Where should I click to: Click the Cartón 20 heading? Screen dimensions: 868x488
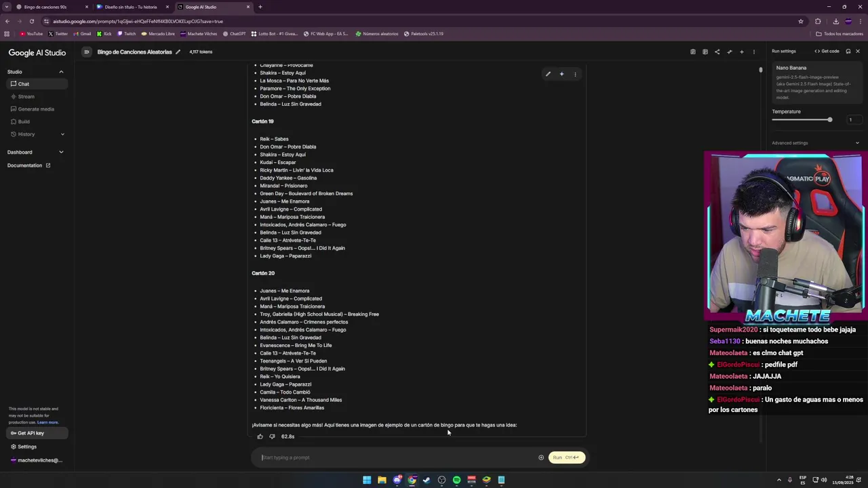pos(263,273)
